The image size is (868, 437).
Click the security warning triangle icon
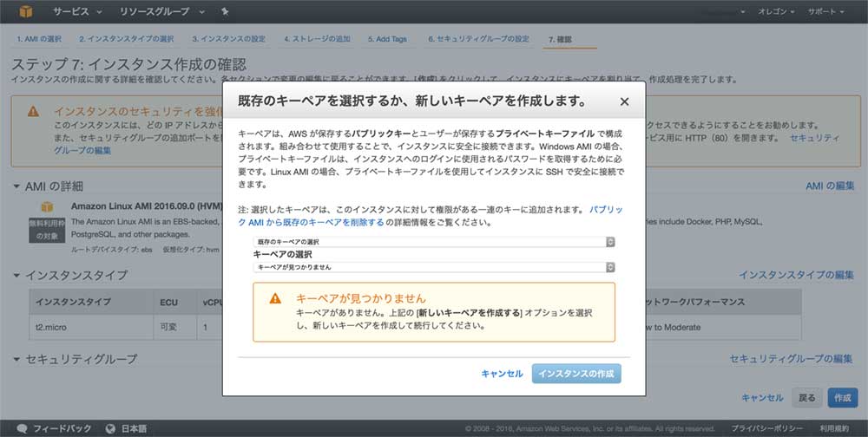coord(33,112)
